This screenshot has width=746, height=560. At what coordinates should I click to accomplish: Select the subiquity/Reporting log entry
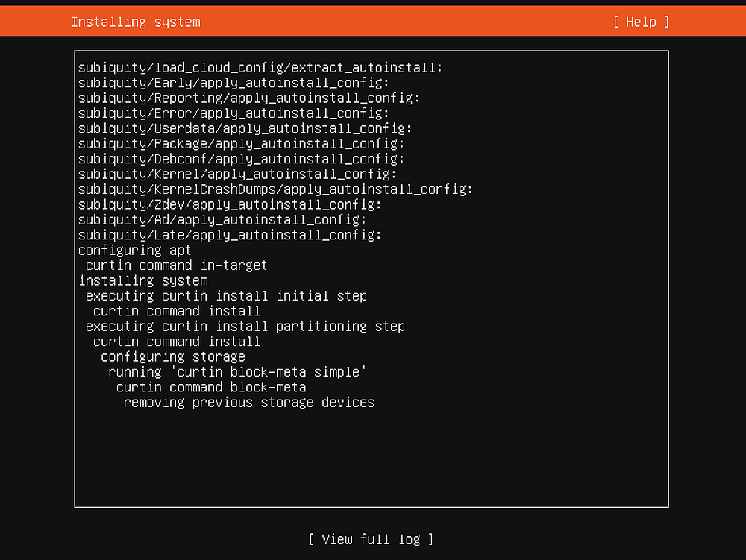click(248, 98)
